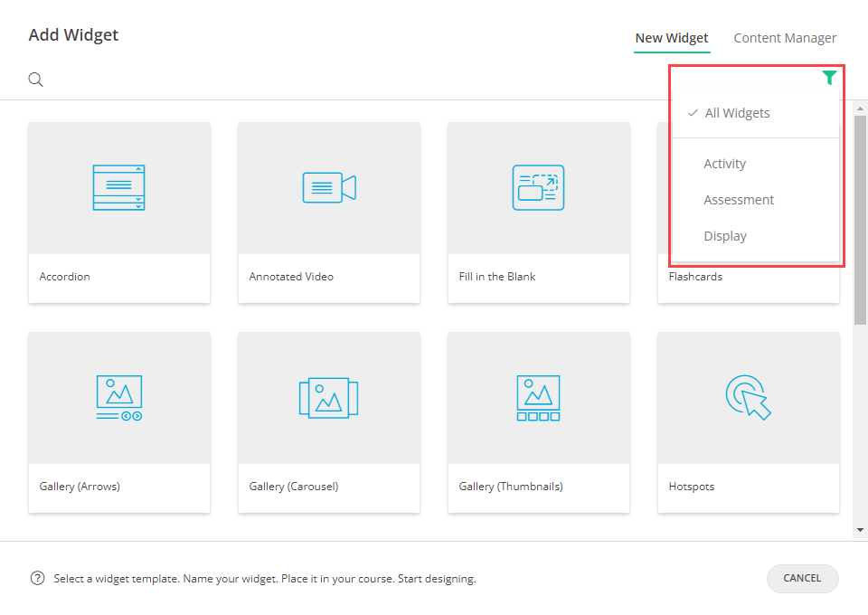This screenshot has height=615, width=868.
Task: Click the search magnifier icon
Action: tap(36, 80)
